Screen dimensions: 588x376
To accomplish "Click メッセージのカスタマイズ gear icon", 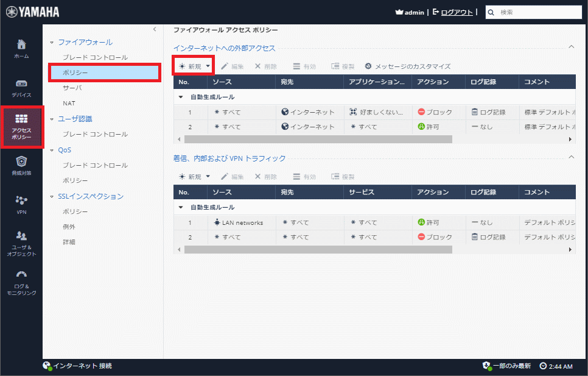I will click(x=368, y=66).
